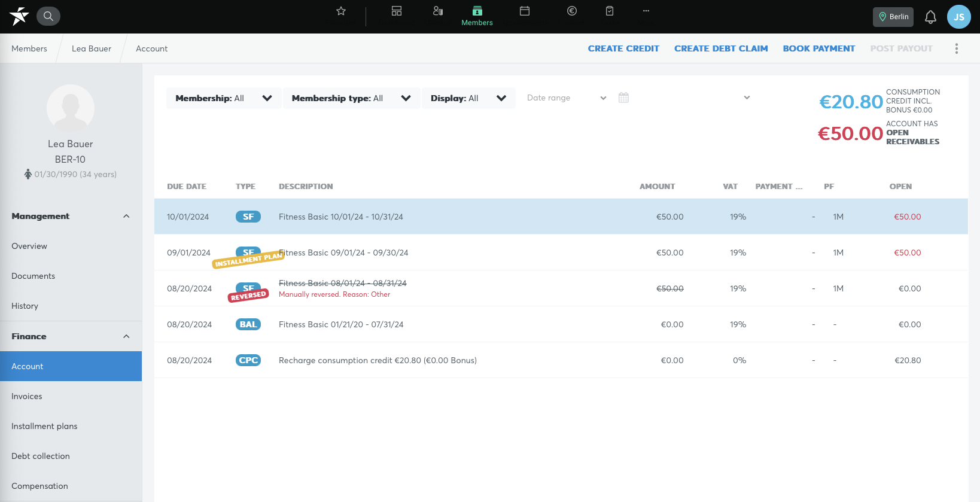980x502 pixels.
Task: Go to Lea Bauer breadcrumb
Action: (x=92, y=48)
